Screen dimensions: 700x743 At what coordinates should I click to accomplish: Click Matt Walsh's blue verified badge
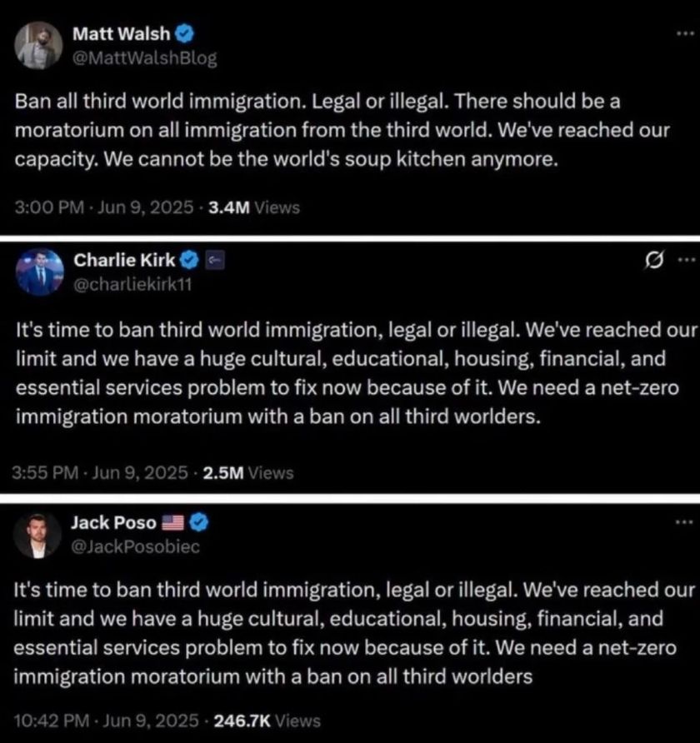pos(186,34)
